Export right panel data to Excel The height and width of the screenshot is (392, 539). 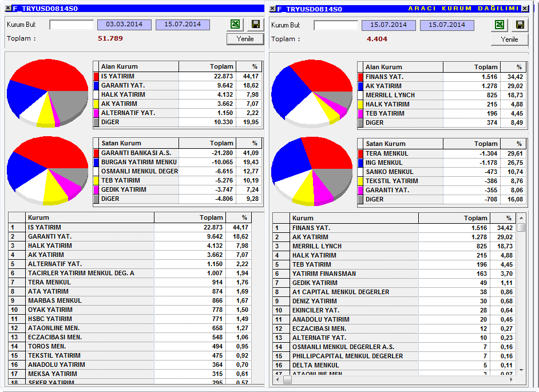[x=500, y=25]
